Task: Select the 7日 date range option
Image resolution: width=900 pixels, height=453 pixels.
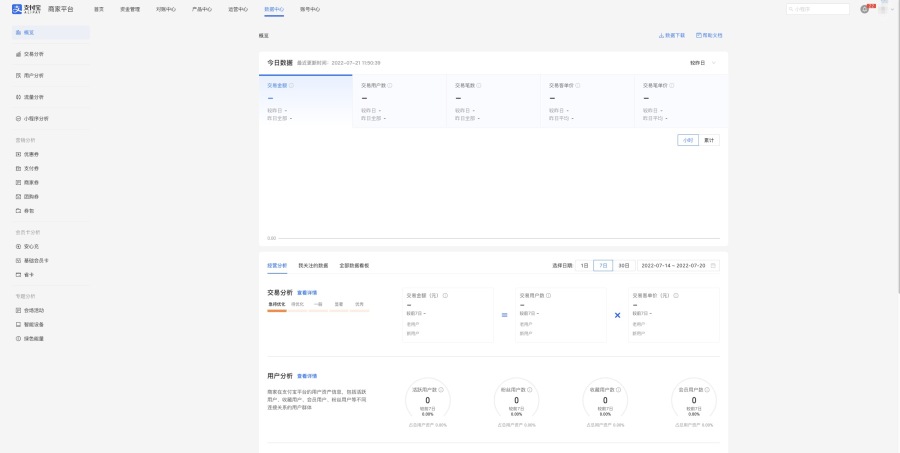Action: 603,266
